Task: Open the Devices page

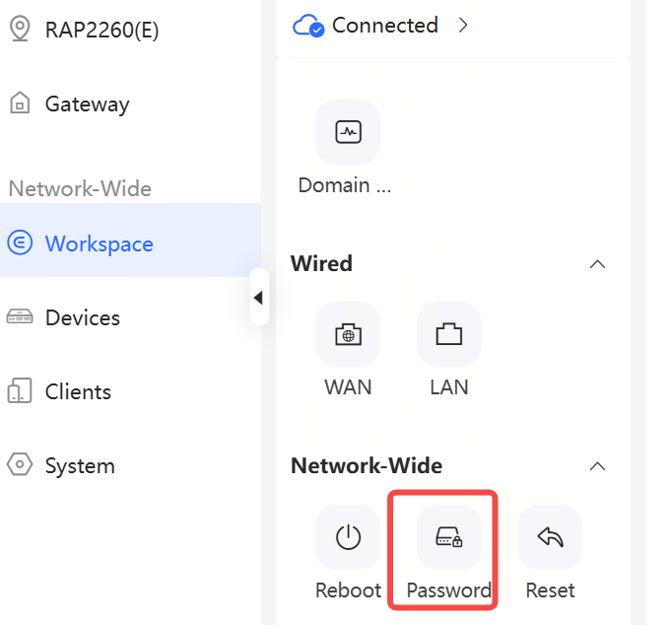Action: pos(82,317)
